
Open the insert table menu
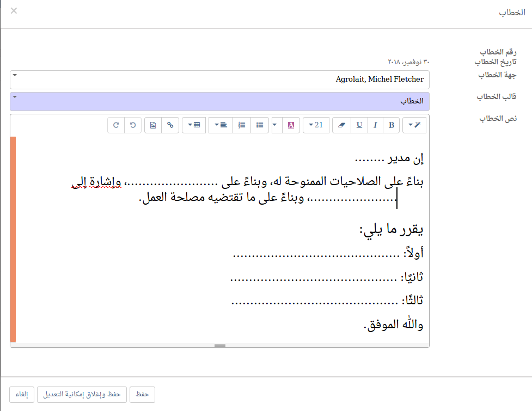point(193,125)
